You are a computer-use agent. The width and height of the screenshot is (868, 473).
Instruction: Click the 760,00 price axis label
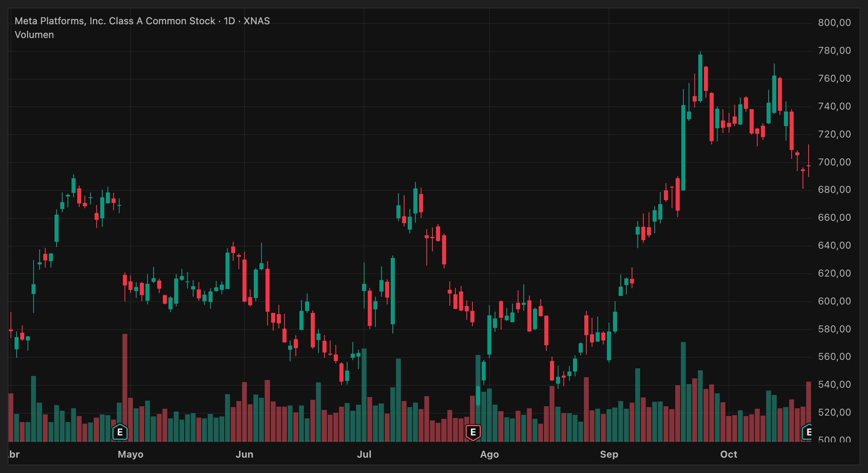834,78
